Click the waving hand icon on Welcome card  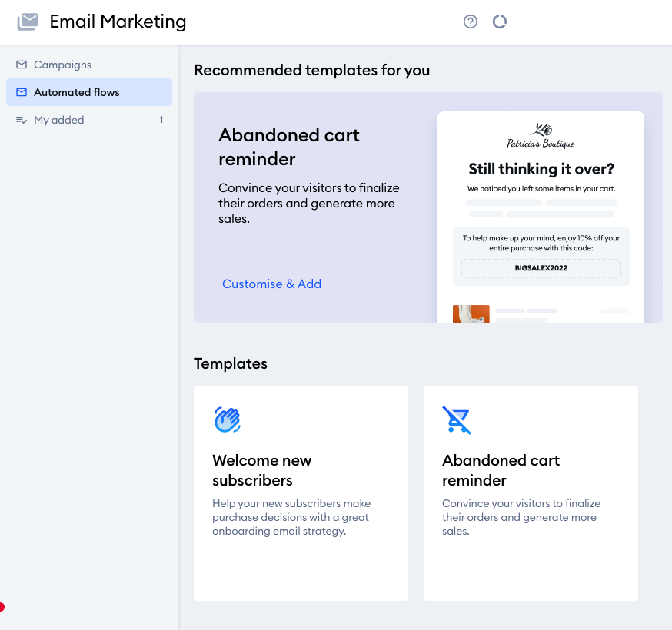(227, 419)
